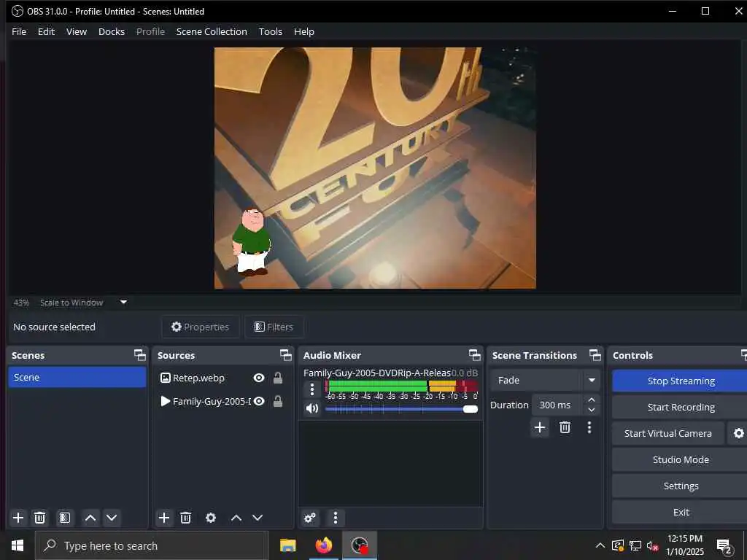Click the Exit button in Controls
The image size is (747, 560).
[x=681, y=512]
